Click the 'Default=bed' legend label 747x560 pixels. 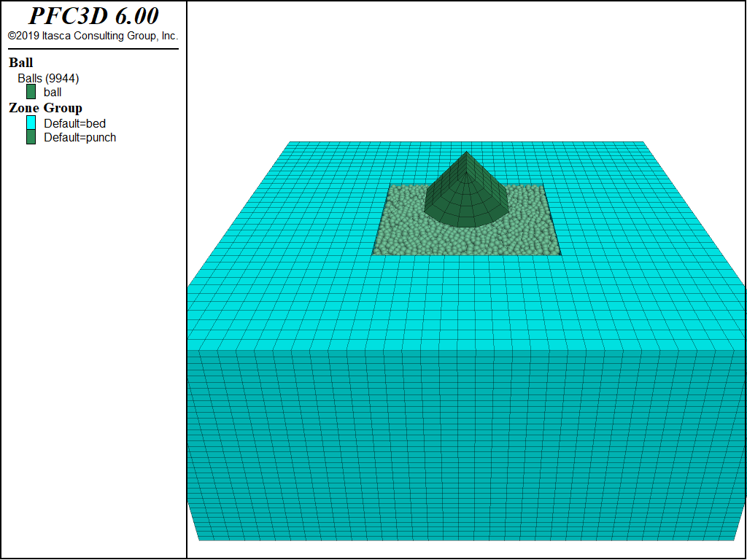coord(75,123)
